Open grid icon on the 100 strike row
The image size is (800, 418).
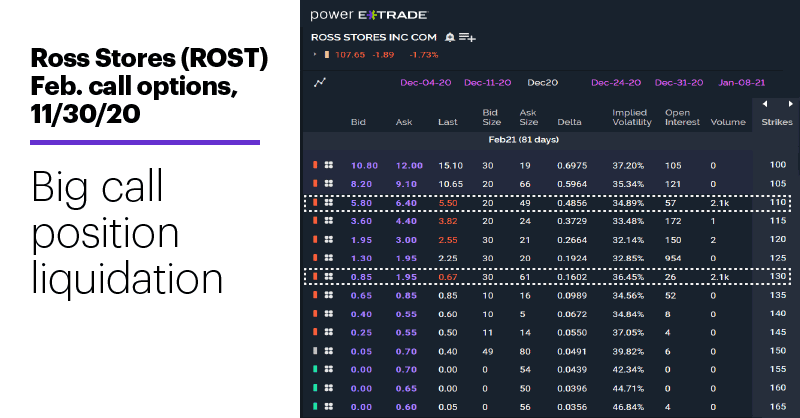coord(329,165)
